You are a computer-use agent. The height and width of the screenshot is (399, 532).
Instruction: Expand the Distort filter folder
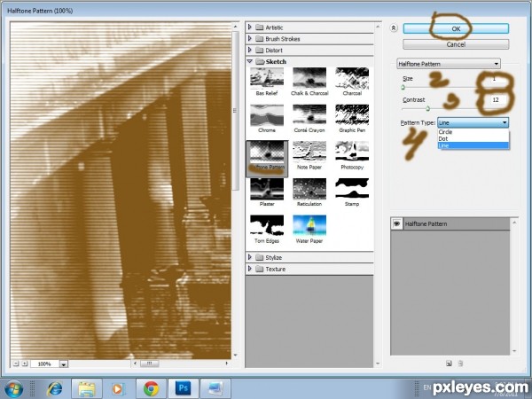[250, 50]
